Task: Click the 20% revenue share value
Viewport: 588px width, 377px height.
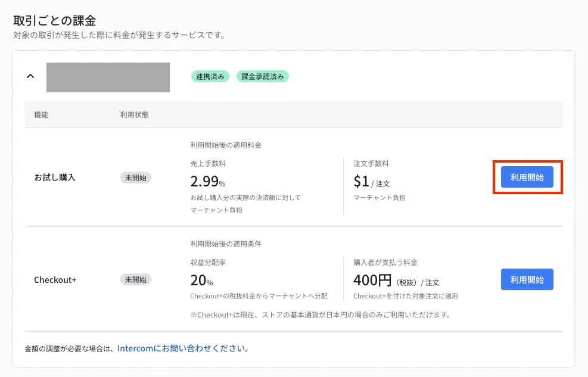Action: click(x=201, y=281)
